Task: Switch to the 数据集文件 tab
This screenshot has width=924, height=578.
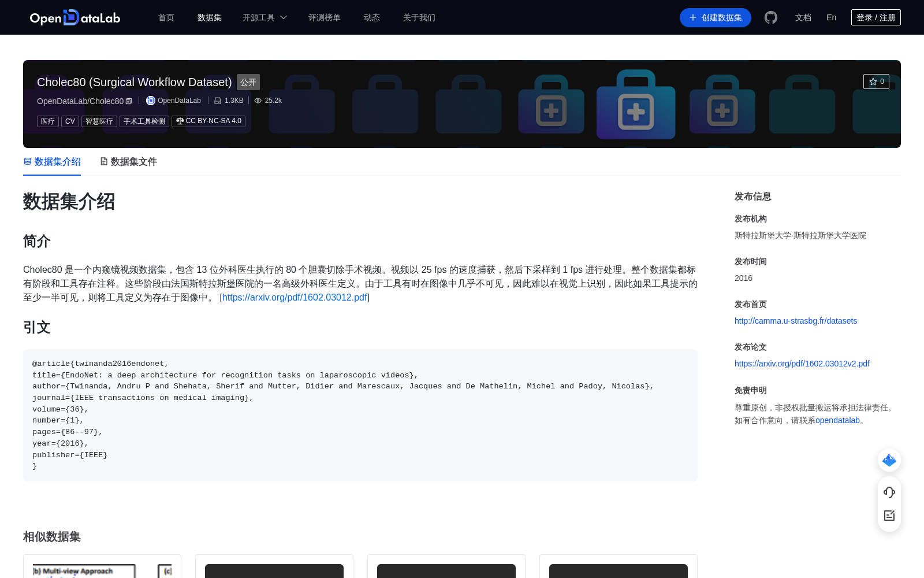Action: (x=128, y=162)
